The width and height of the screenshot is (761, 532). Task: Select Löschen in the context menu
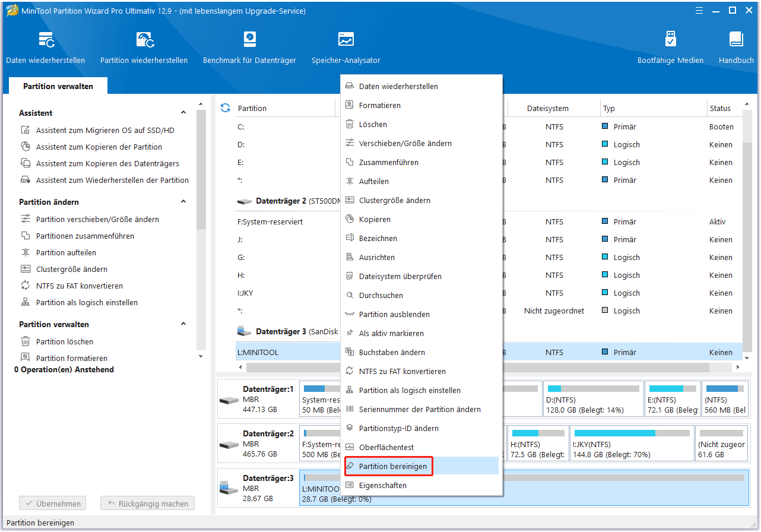click(421, 124)
